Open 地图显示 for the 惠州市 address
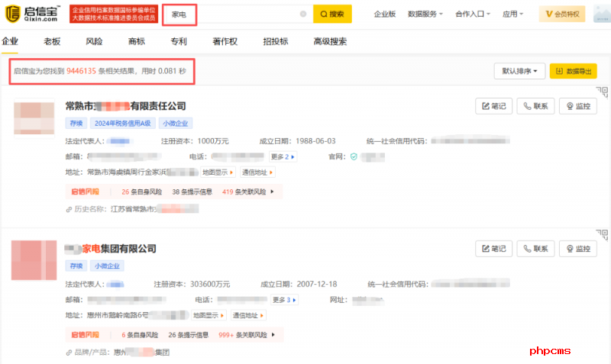Viewport: 611px width, 364px height. click(x=209, y=315)
